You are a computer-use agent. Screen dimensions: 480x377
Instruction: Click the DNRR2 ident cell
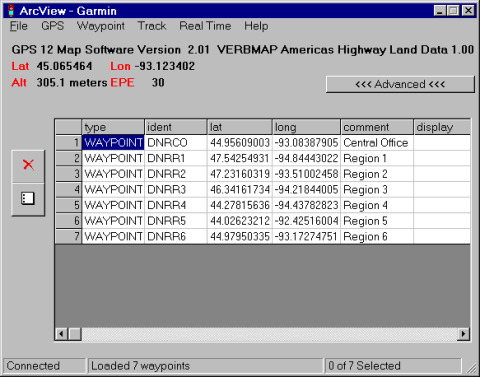tap(176, 174)
